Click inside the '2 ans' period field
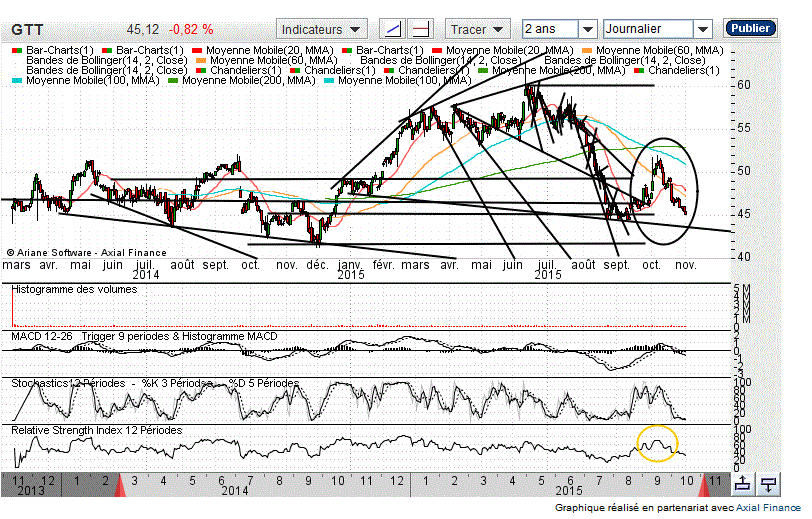This screenshot has width=812, height=519. pos(548,30)
